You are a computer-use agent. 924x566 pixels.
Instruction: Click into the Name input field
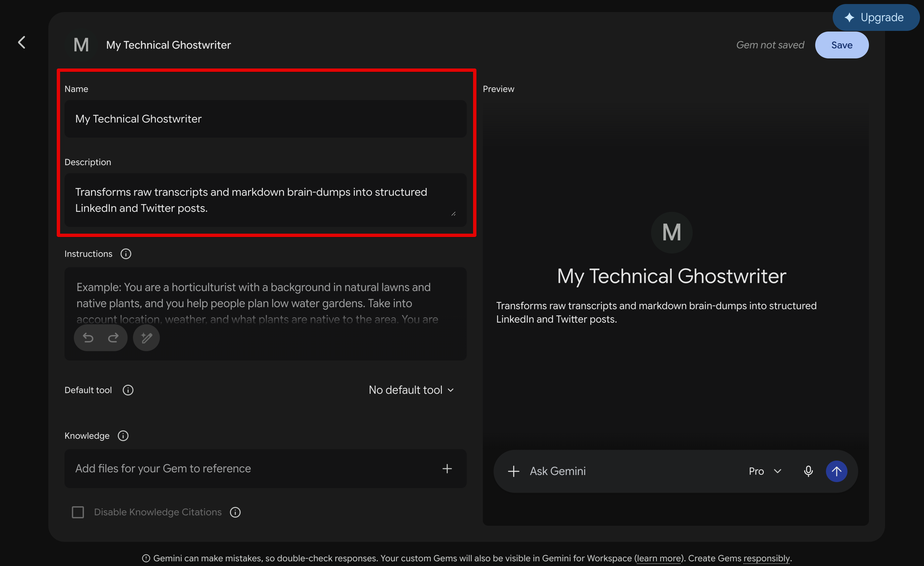266,119
